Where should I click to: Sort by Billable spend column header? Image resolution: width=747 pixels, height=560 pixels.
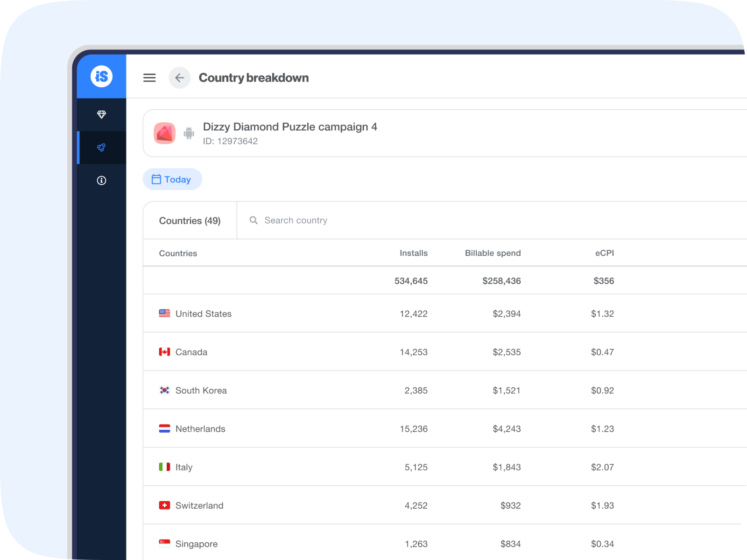pos(493,253)
